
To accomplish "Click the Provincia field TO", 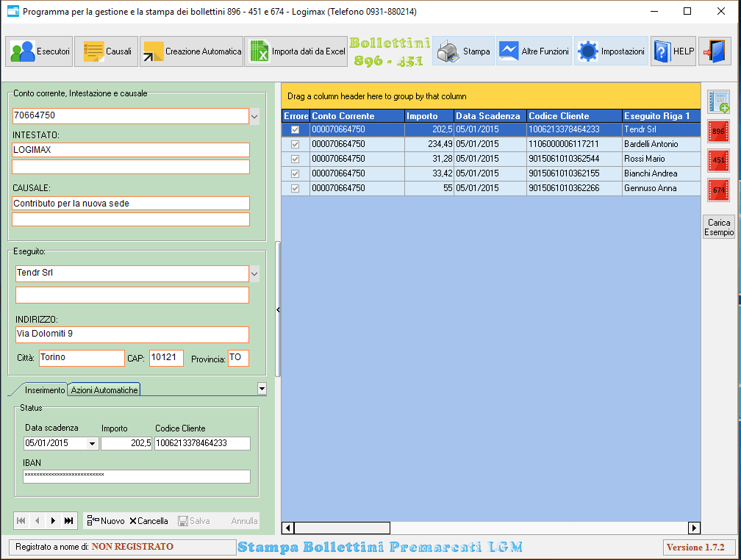I will [x=239, y=358].
